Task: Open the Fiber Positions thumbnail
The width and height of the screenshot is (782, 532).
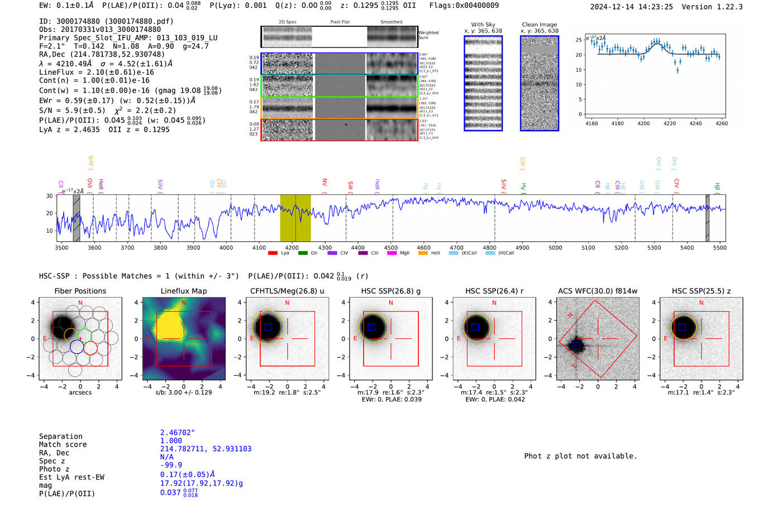Action: (x=80, y=338)
